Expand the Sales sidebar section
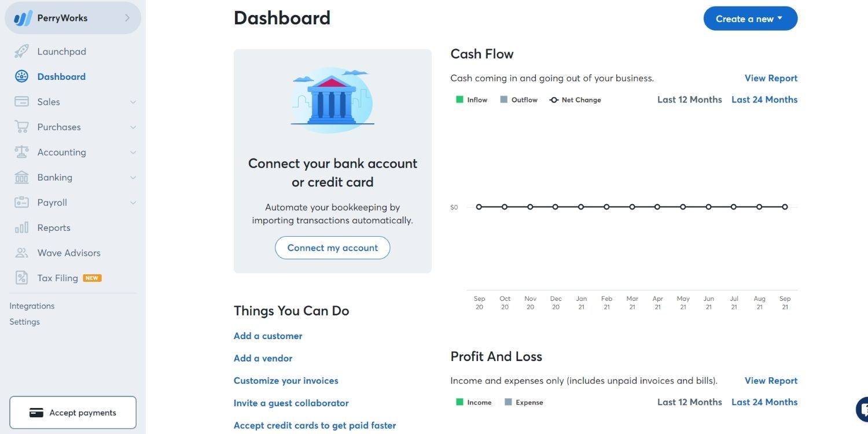The image size is (868, 434). [134, 101]
